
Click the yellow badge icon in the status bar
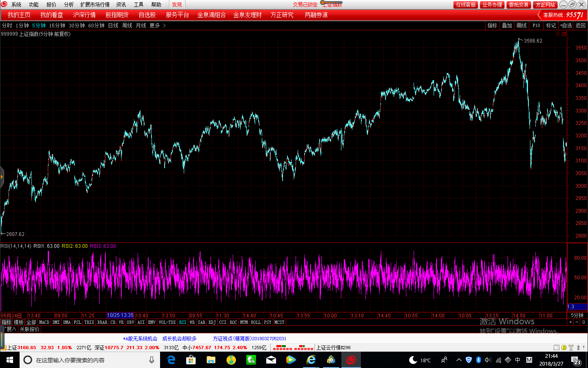[564, 348]
